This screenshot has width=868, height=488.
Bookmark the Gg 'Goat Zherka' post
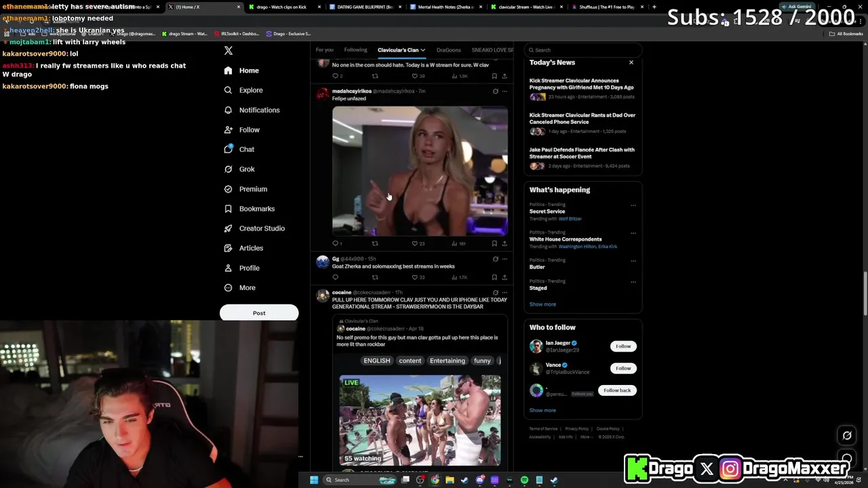pyautogui.click(x=494, y=277)
